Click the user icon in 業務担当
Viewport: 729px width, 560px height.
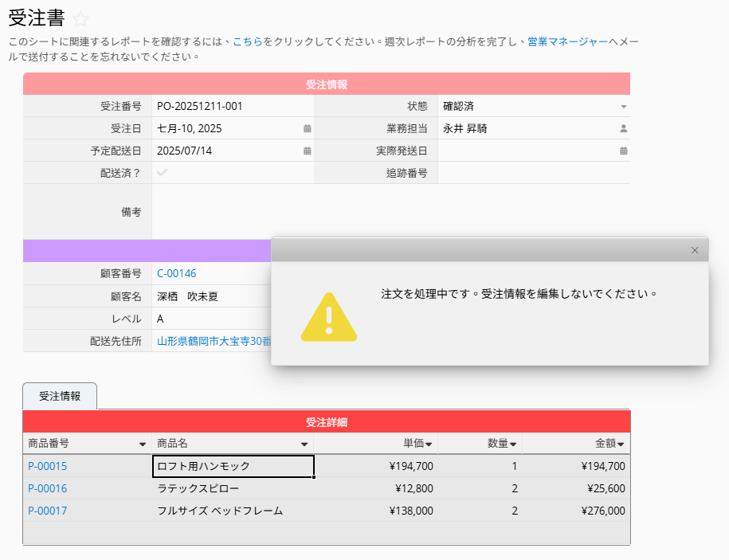pos(623,128)
